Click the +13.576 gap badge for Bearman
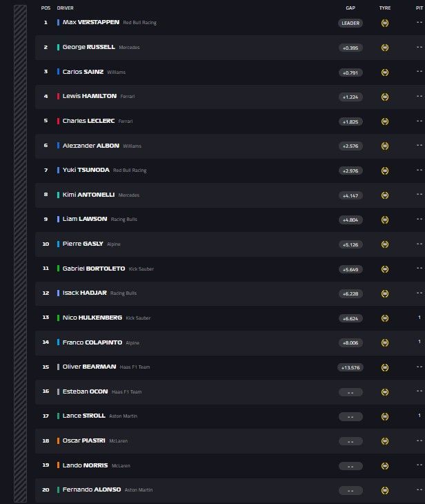 350,367
